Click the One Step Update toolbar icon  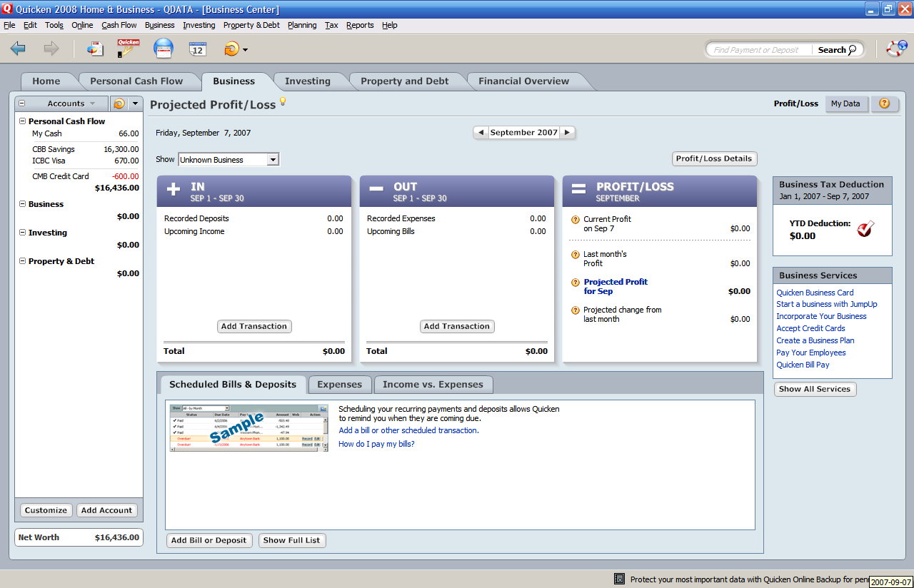(231, 49)
